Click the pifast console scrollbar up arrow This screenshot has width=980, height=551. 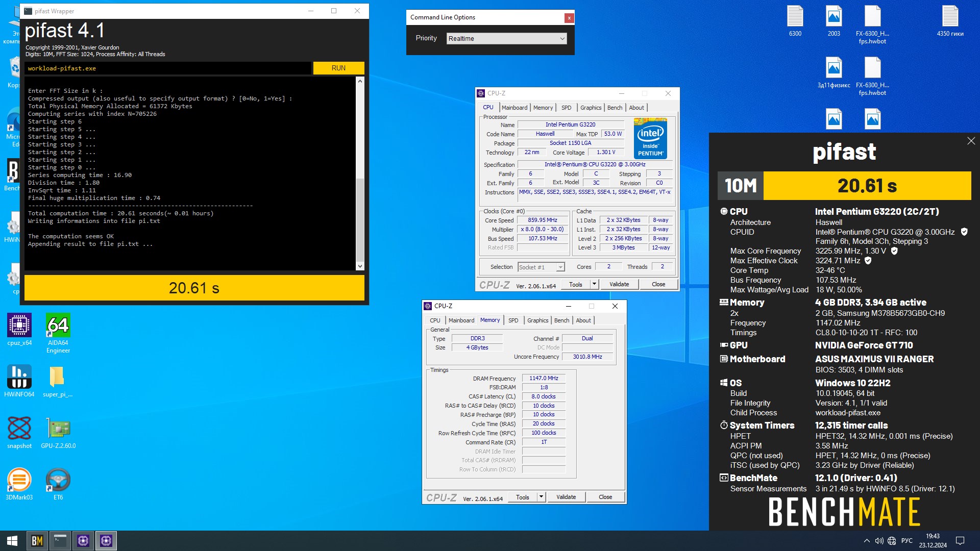click(x=360, y=81)
